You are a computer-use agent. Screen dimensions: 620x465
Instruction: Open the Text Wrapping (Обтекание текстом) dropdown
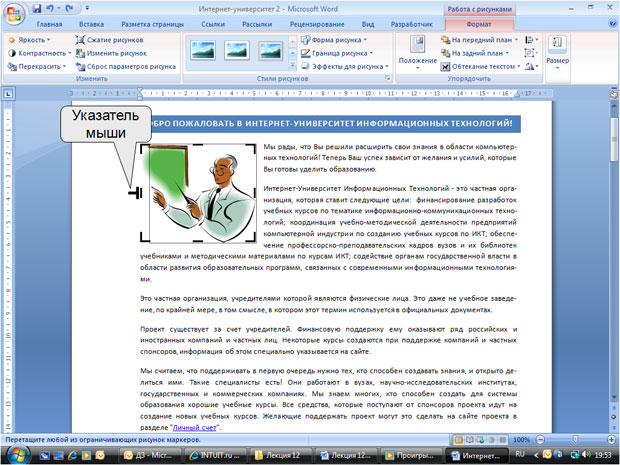click(x=481, y=66)
